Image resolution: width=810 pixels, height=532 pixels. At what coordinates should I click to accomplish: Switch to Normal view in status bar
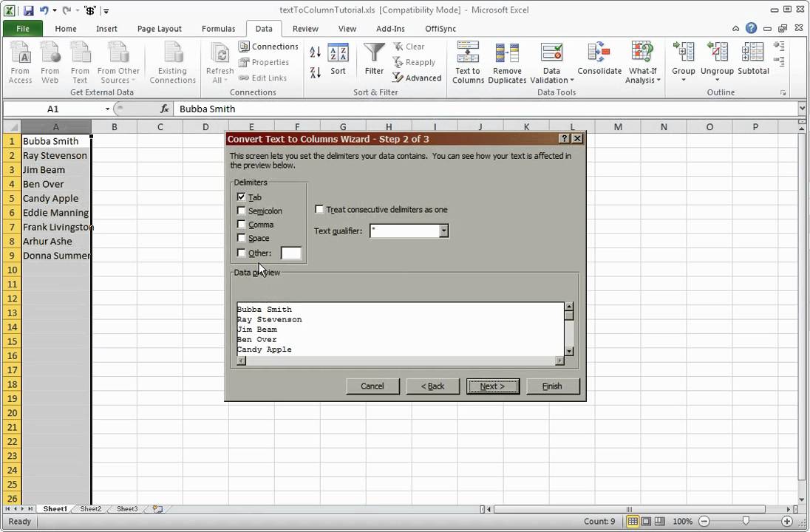[633, 521]
